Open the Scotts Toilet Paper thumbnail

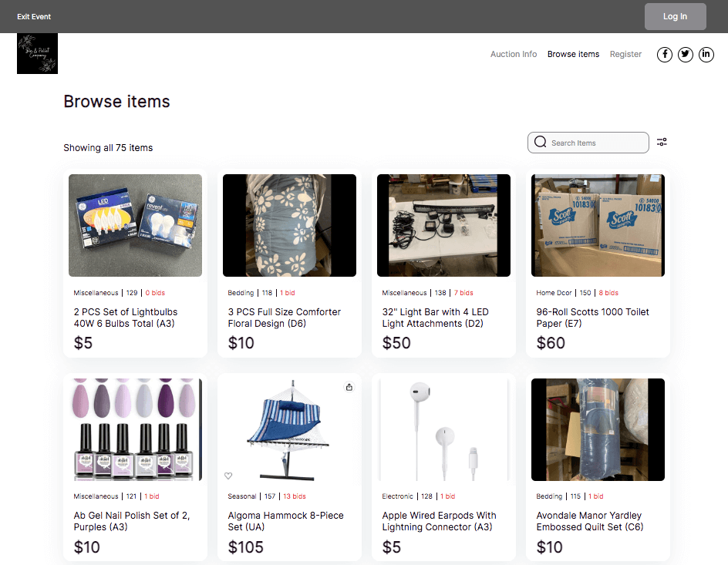point(598,225)
